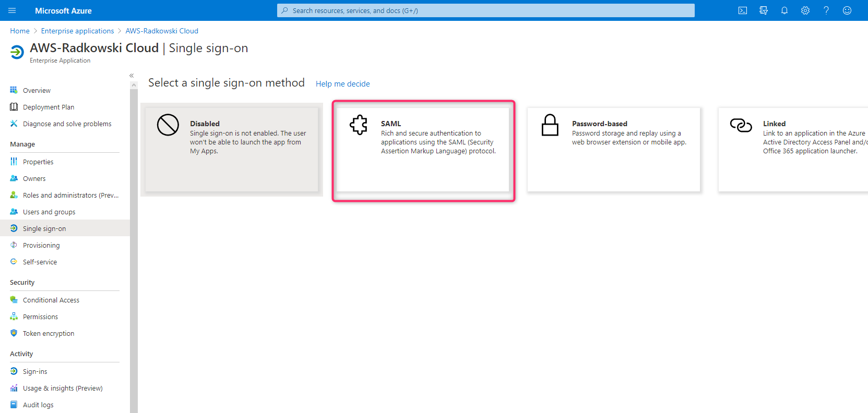Click the Self-service icon
This screenshot has width=868, height=413.
(x=14, y=262)
